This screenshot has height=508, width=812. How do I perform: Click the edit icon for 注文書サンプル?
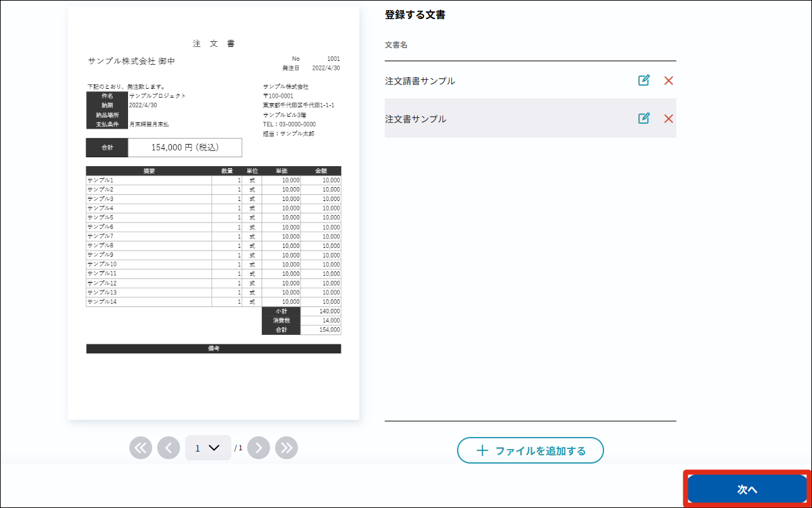click(644, 119)
